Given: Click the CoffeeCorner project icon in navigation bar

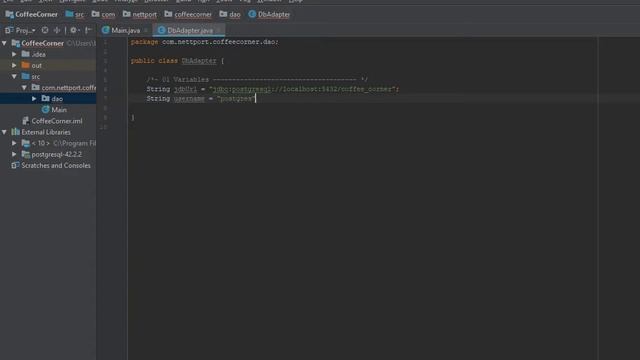Looking at the screenshot, I should [9, 14].
